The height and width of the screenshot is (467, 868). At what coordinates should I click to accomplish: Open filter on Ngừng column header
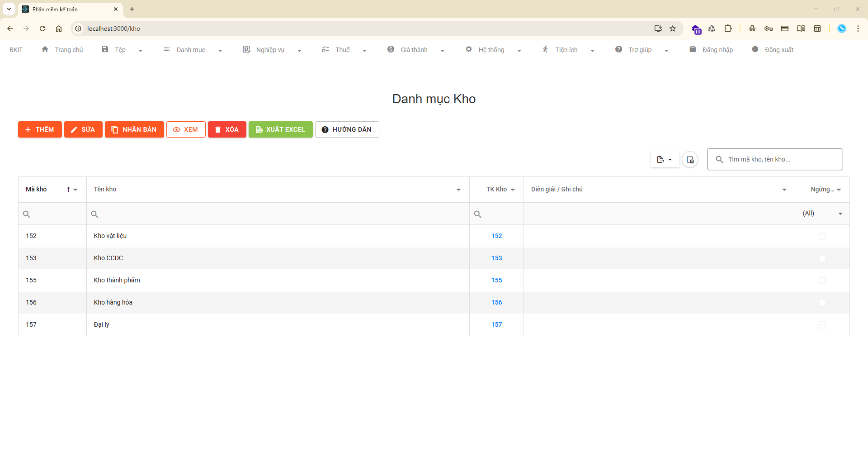(839, 190)
